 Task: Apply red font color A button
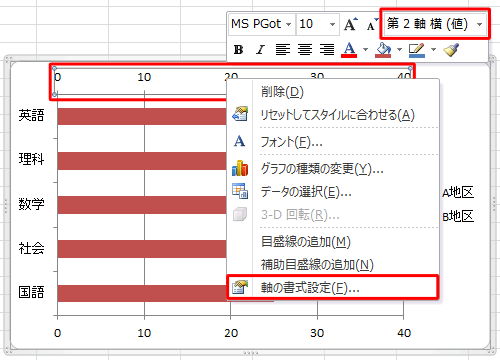point(349,50)
